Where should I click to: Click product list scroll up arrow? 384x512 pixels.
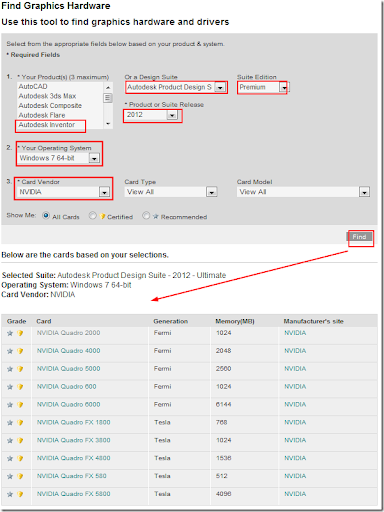point(108,87)
